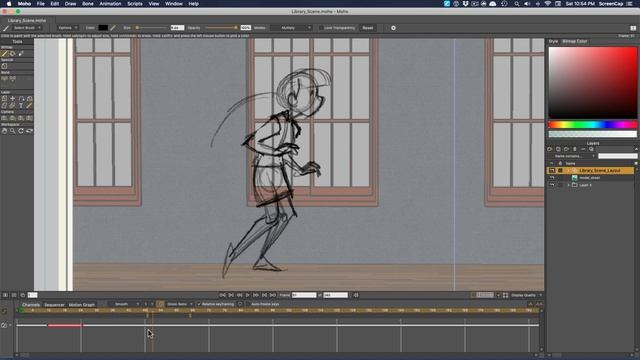
Task: Open the Bone menu
Action: coord(88,4)
